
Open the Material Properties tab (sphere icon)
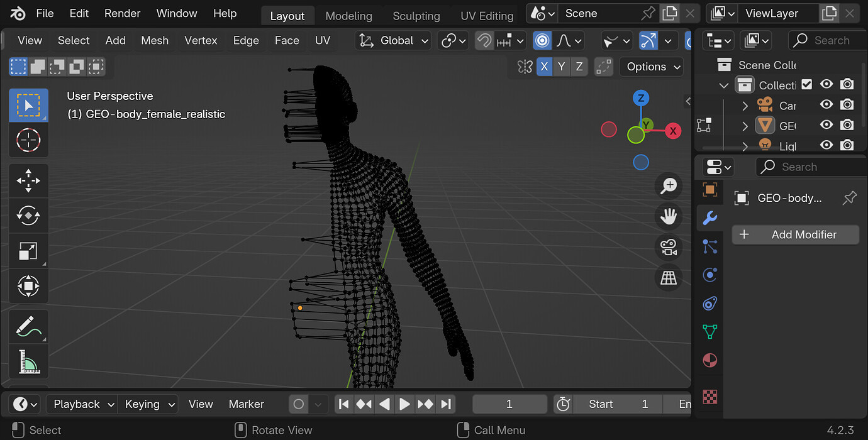pyautogui.click(x=709, y=360)
